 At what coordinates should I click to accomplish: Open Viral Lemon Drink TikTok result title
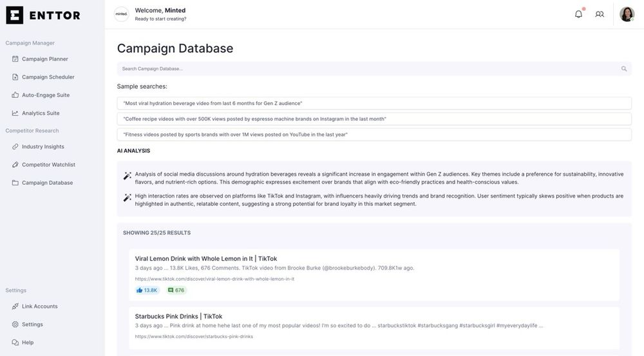pyautogui.click(x=206, y=259)
